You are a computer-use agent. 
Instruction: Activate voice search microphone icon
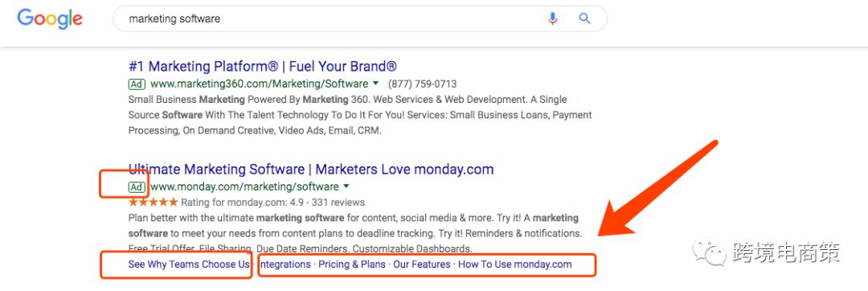[x=552, y=18]
